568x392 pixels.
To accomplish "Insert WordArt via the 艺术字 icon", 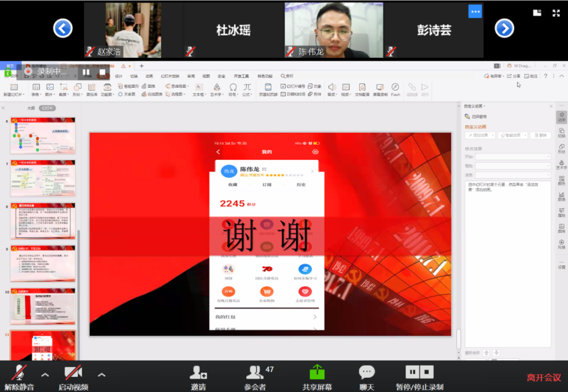I will 216,88.
